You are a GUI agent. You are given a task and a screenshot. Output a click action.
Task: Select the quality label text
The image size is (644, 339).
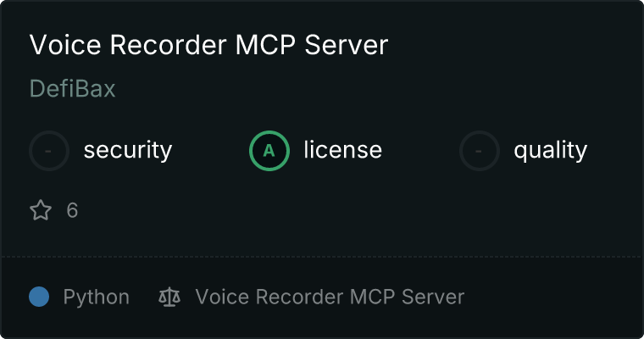tap(550, 150)
